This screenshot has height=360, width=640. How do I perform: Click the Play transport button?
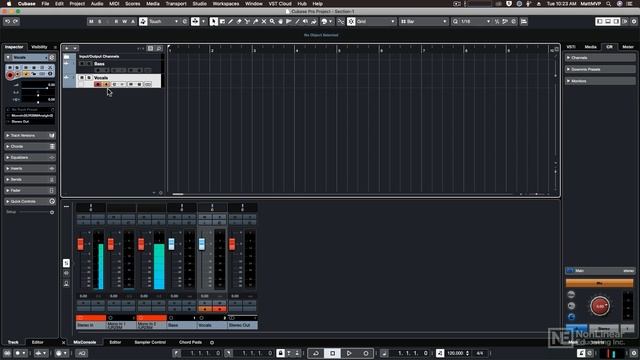[x=349, y=353]
